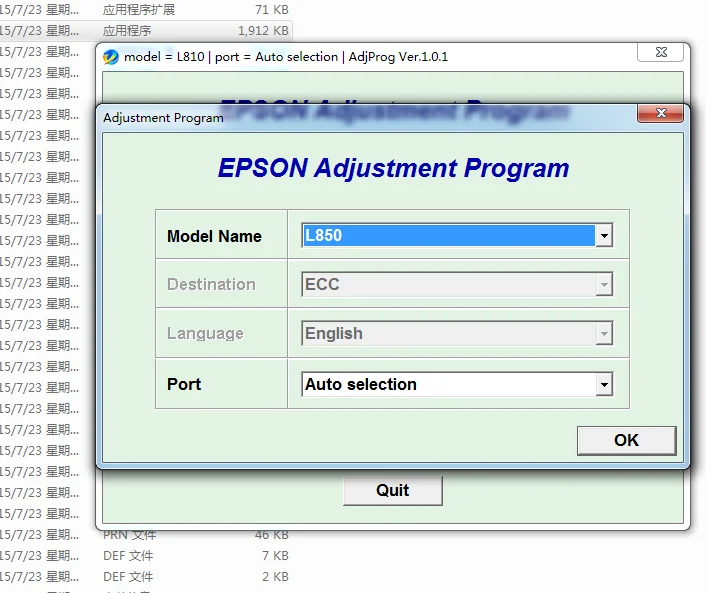Image resolution: width=706 pixels, height=593 pixels.
Task: Select the 1,912 KB application file row
Action: [146, 31]
